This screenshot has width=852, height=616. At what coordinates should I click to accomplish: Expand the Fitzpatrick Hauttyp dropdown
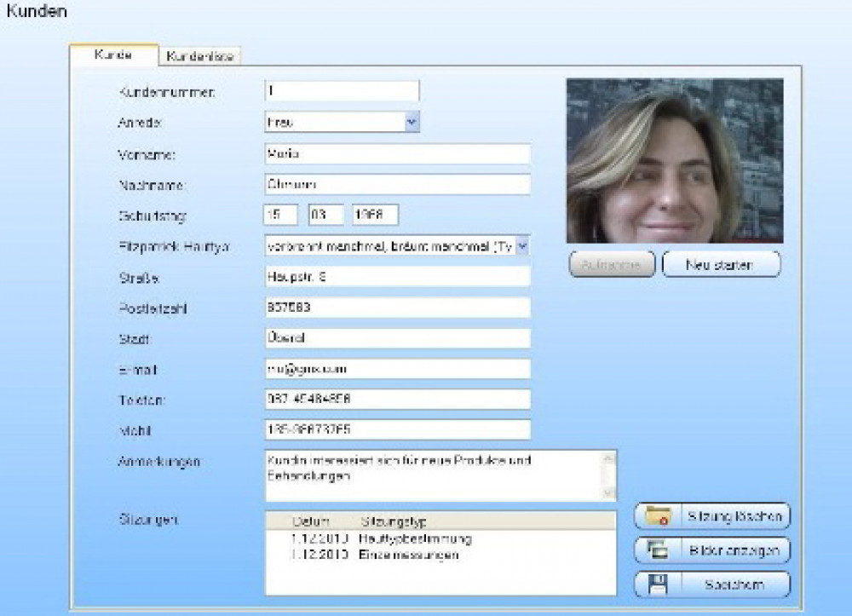point(523,246)
